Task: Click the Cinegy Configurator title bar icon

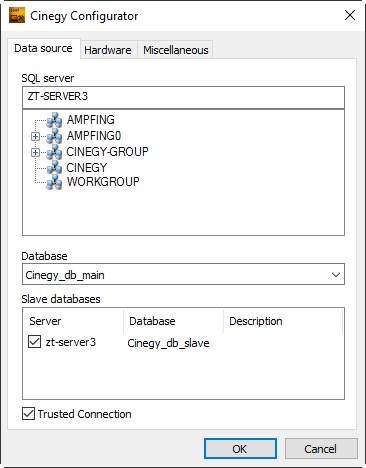Action: click(x=17, y=16)
